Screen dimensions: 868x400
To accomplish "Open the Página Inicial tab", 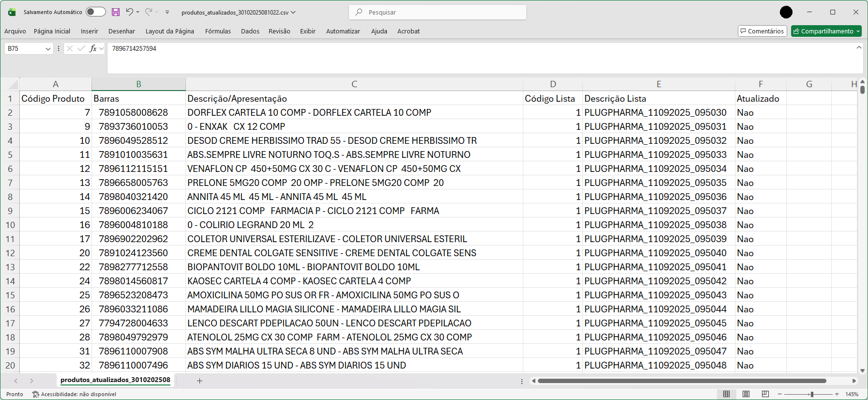I will click(52, 31).
